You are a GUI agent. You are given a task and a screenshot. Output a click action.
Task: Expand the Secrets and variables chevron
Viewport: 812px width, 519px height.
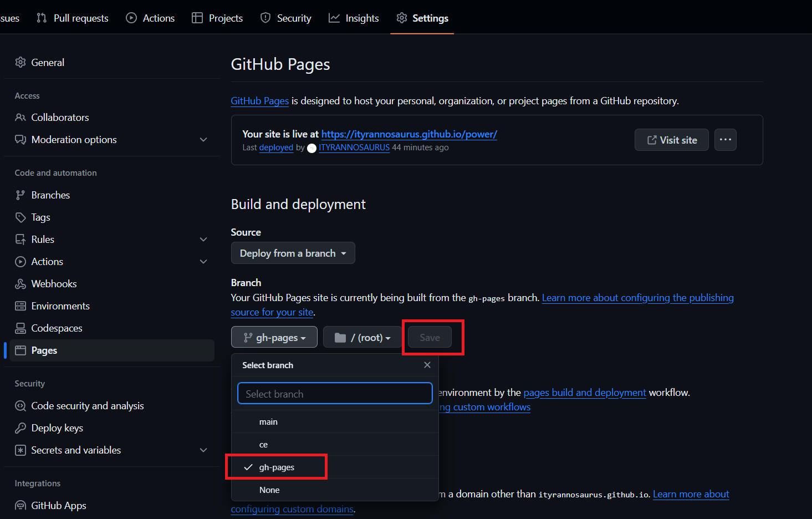(203, 450)
